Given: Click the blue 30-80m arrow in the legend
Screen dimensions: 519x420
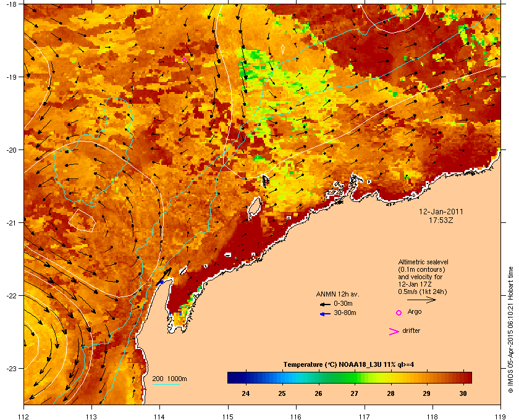Looking at the screenshot, I should click(x=325, y=314).
